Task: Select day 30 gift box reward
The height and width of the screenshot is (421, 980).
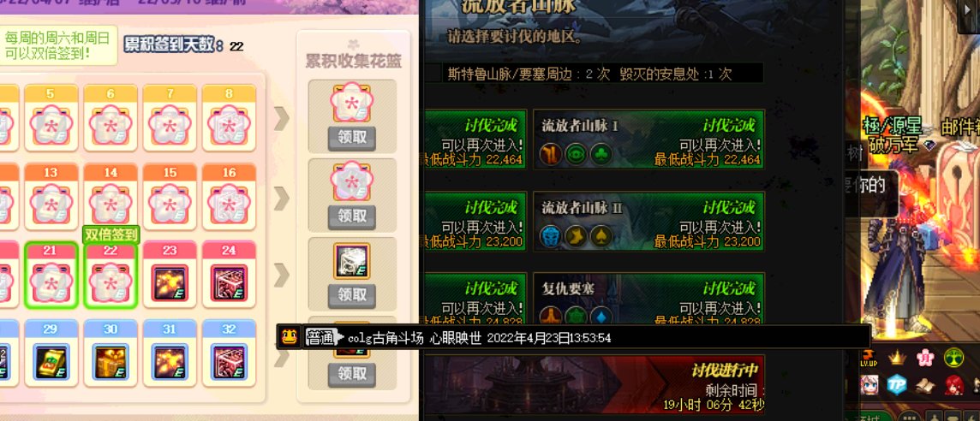Action: [x=110, y=362]
